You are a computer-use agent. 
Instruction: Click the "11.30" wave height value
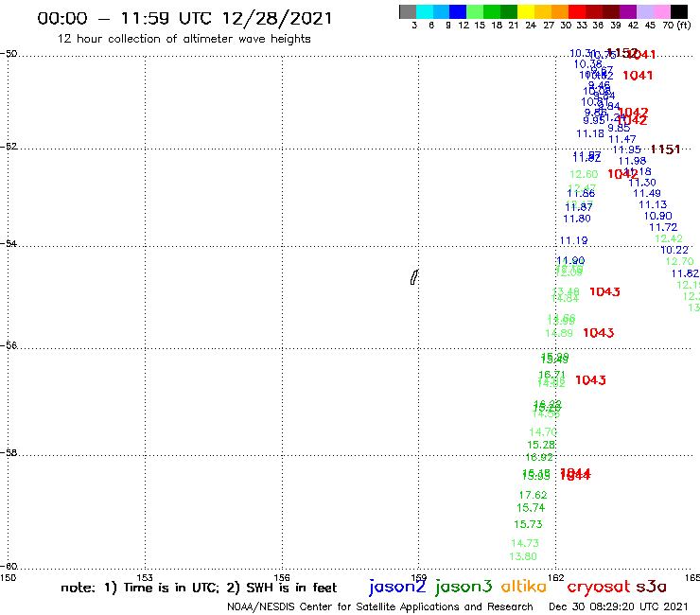[x=642, y=183]
